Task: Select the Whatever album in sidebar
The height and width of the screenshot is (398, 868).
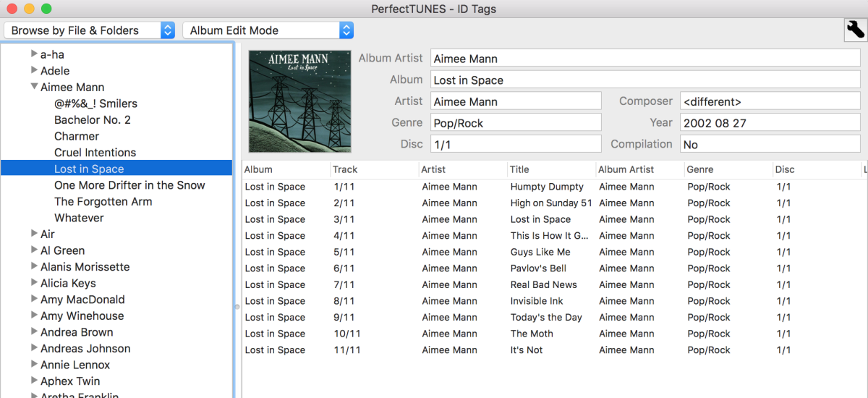Action: 79,218
